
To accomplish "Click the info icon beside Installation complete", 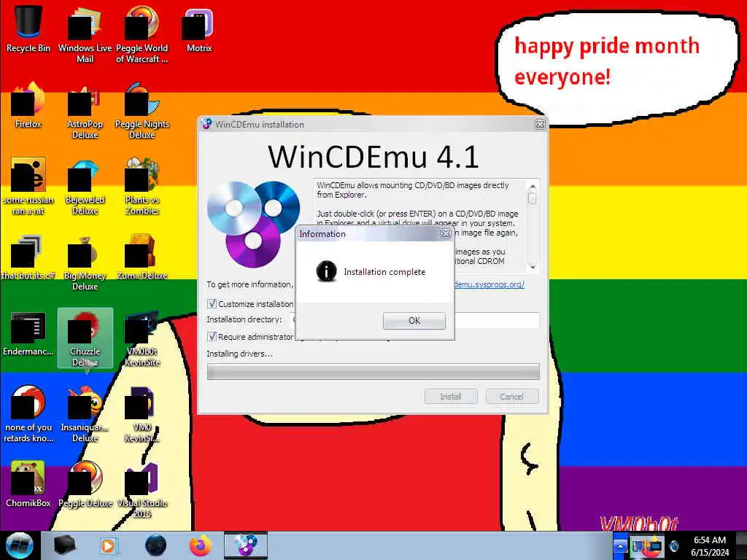I will pyautogui.click(x=326, y=271).
